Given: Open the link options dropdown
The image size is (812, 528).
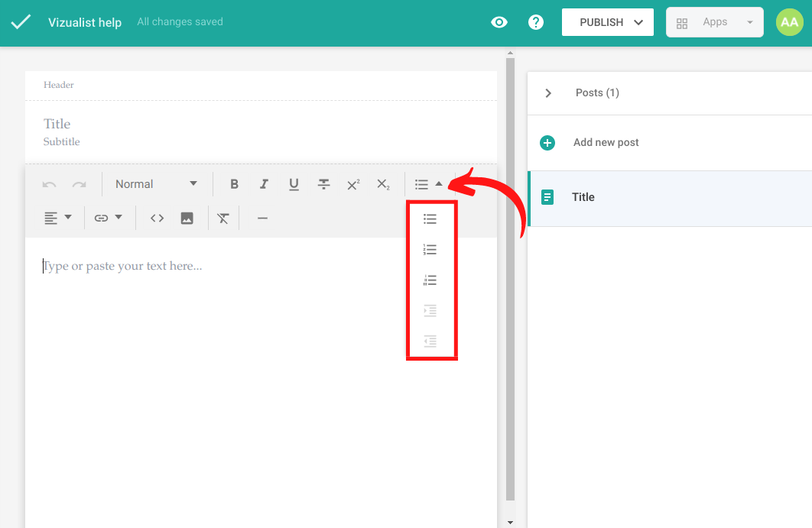Looking at the screenshot, I should coord(108,219).
